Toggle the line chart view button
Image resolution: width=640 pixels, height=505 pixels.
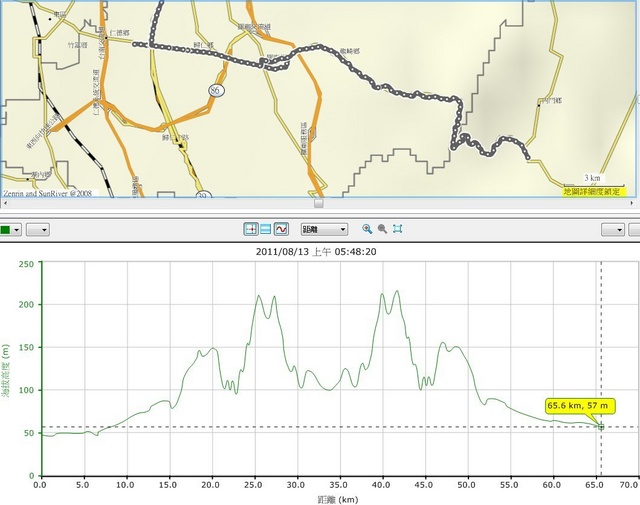pyautogui.click(x=281, y=229)
